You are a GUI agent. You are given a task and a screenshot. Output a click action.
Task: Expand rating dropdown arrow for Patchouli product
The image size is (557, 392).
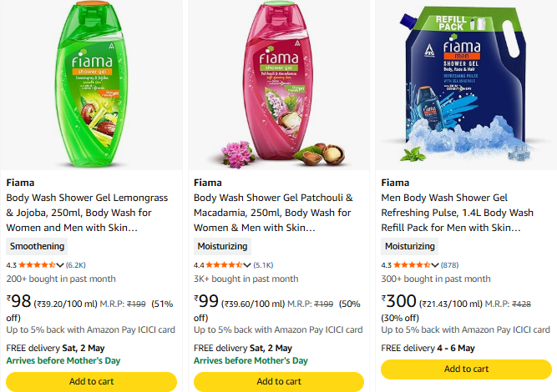tap(247, 265)
